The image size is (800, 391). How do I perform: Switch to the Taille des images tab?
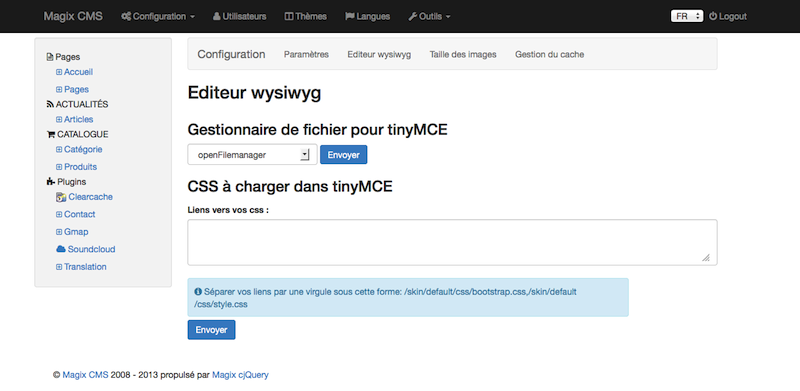coord(463,54)
